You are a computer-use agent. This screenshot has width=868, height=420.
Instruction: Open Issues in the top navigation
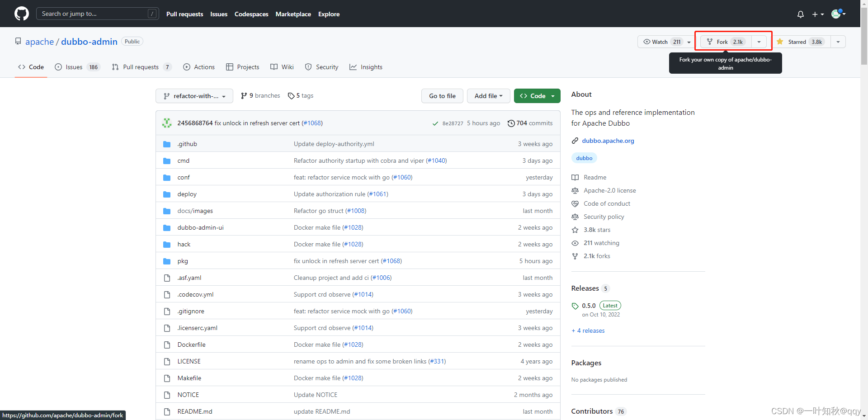219,14
